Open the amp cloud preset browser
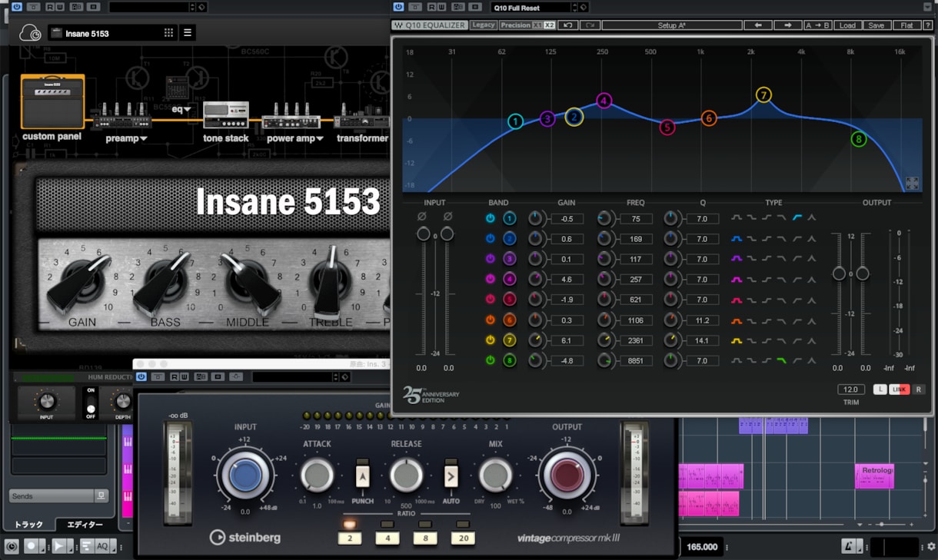The height and width of the screenshot is (560, 938). (30, 33)
